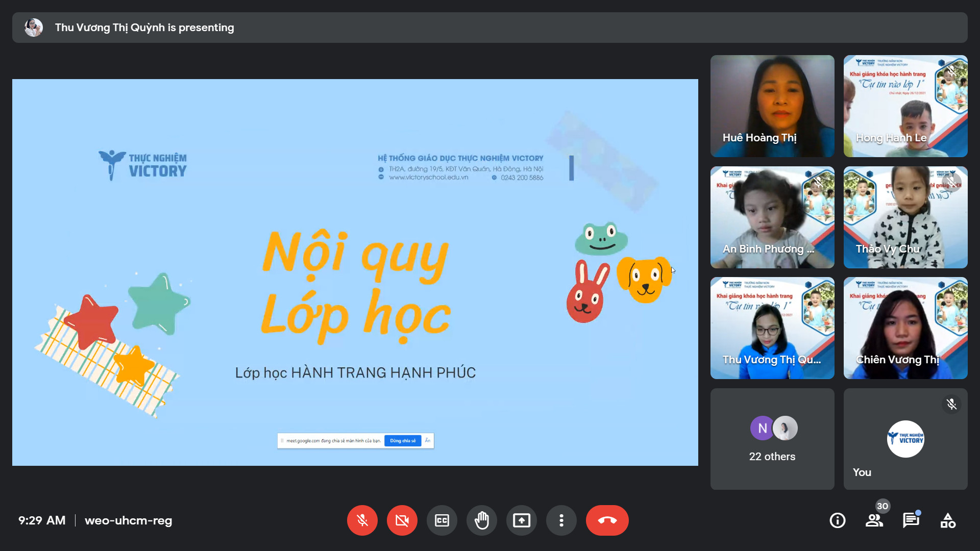
Task: Click the "Dừng chia sẻ" button in slide
Action: tap(403, 441)
